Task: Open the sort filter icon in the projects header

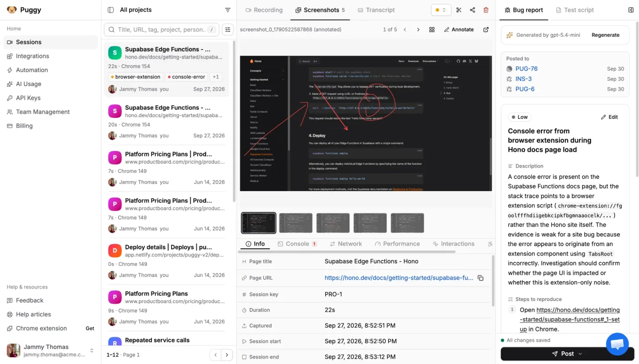Action: [228, 10]
